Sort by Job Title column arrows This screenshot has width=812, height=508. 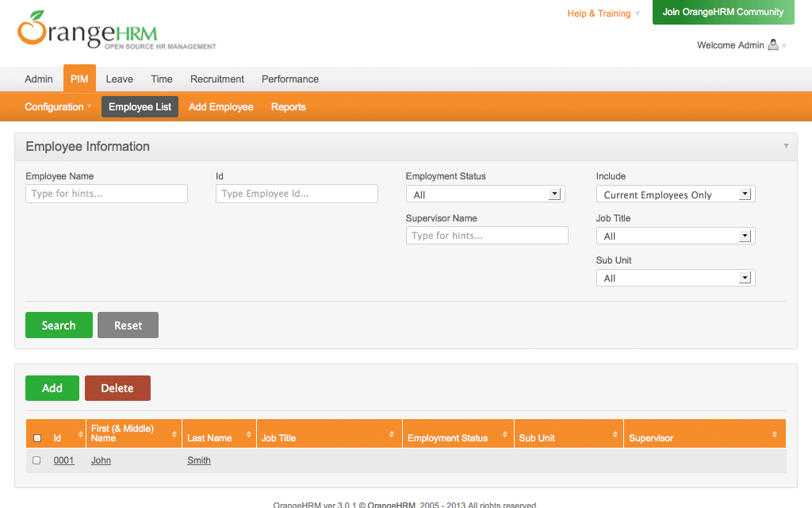pyautogui.click(x=392, y=434)
